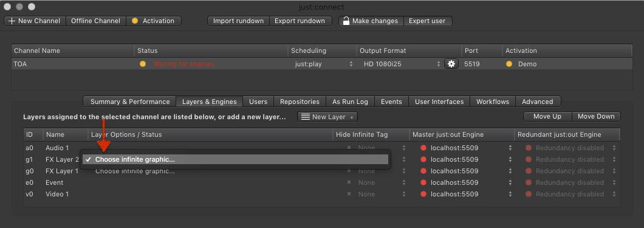Open the Repositories tab
The image size is (644, 228).
click(300, 102)
